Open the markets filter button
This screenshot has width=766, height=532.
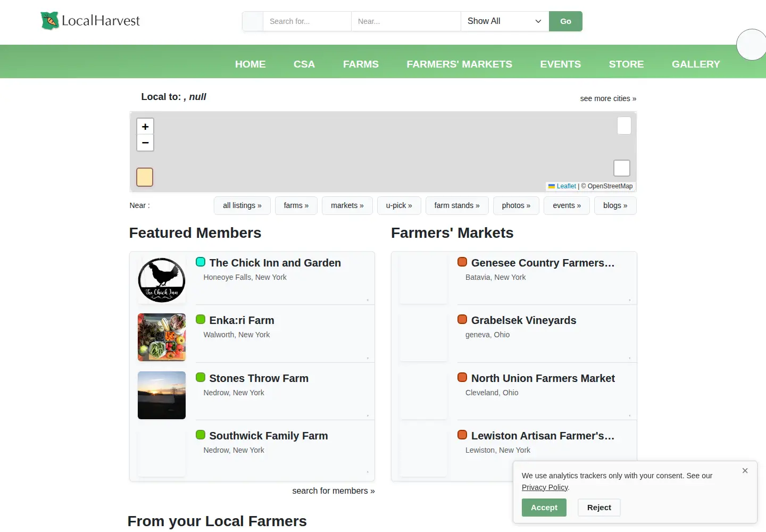[x=347, y=205]
